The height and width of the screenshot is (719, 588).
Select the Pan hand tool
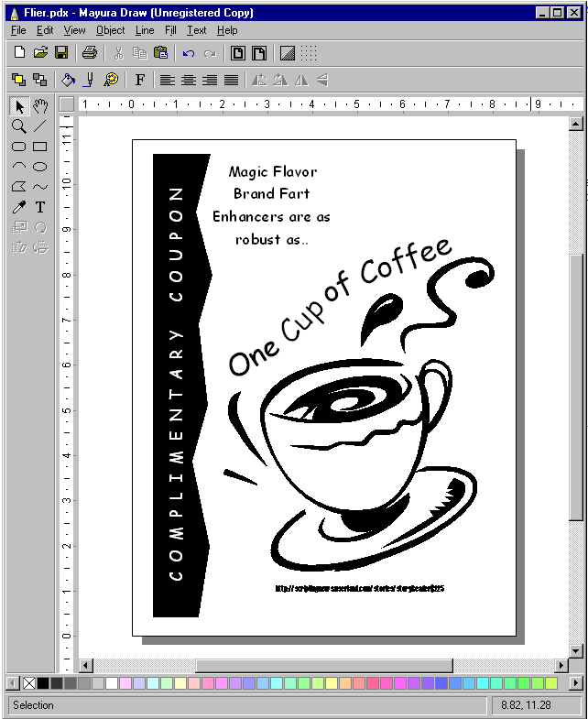pos(40,106)
